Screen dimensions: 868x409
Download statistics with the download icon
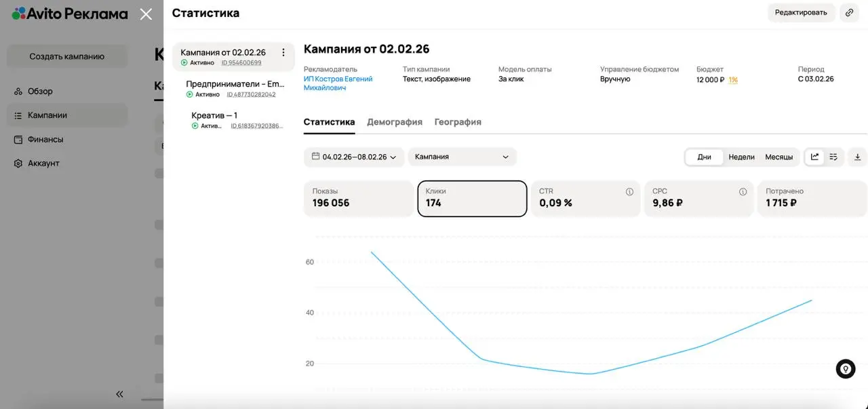click(x=857, y=157)
